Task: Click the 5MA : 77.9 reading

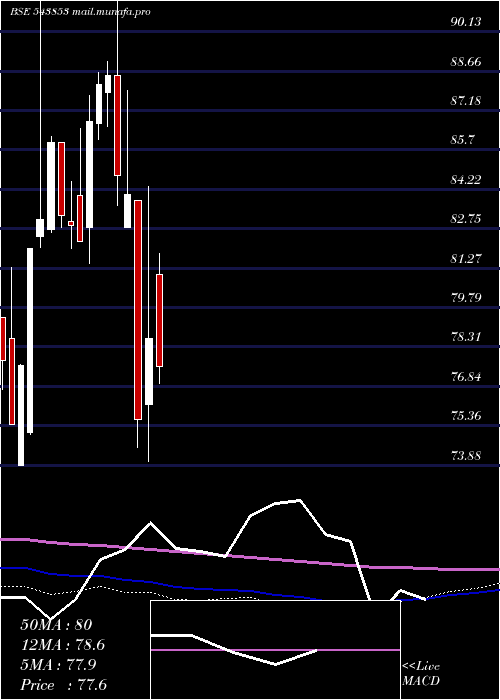Action: 58,665
